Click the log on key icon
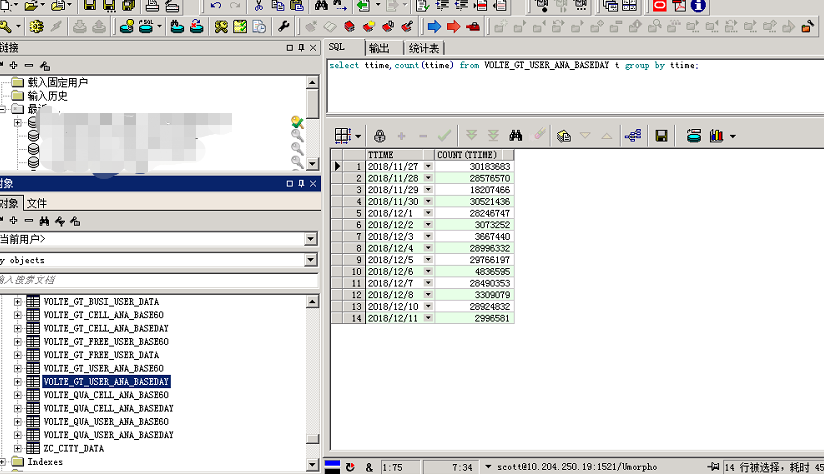The width and height of the screenshot is (824, 474). (x=6, y=26)
